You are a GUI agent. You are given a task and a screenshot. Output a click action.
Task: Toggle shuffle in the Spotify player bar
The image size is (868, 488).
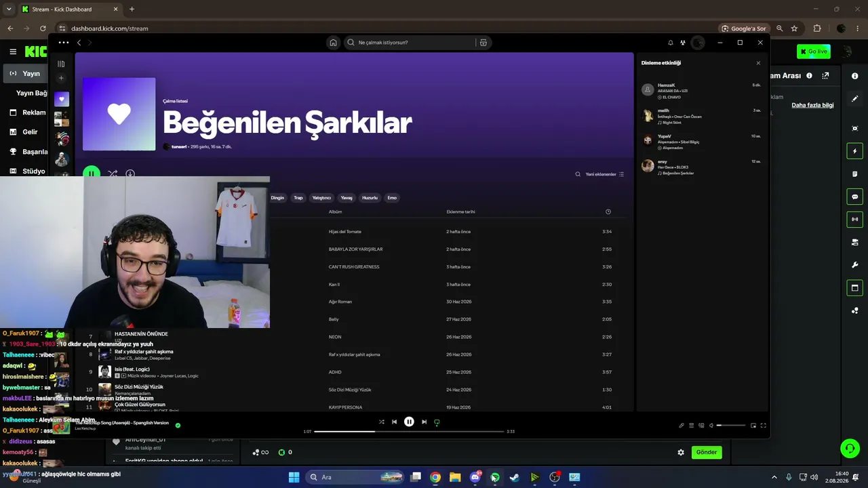[x=381, y=422]
